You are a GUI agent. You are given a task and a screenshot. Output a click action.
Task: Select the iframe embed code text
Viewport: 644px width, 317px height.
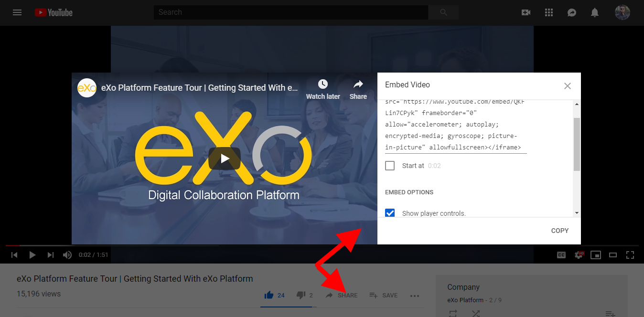click(x=456, y=125)
